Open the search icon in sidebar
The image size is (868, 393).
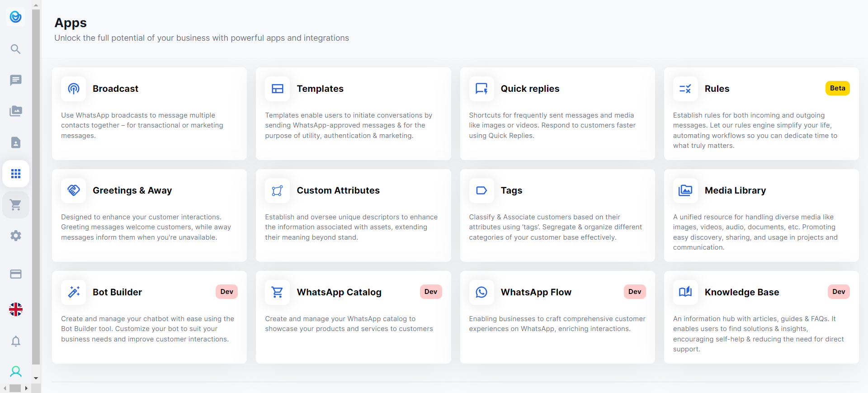click(x=16, y=49)
